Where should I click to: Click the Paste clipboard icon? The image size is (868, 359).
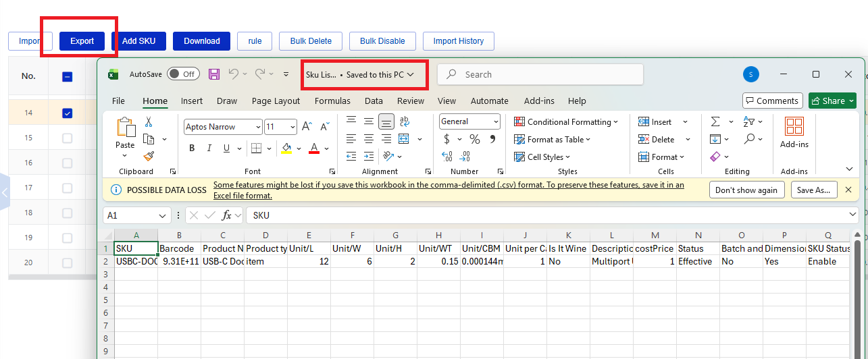126,128
